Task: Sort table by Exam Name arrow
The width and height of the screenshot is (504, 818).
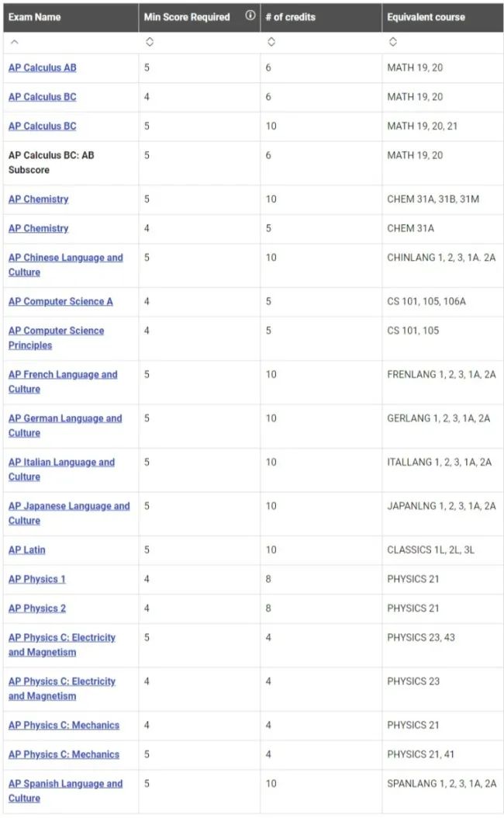Action: [x=15, y=42]
